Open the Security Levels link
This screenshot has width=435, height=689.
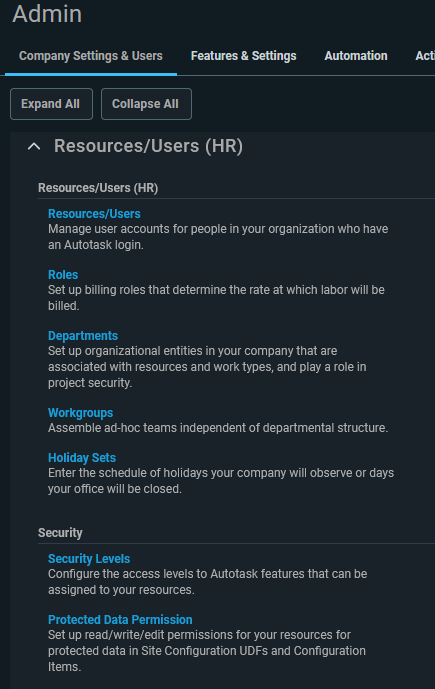[x=89, y=558]
